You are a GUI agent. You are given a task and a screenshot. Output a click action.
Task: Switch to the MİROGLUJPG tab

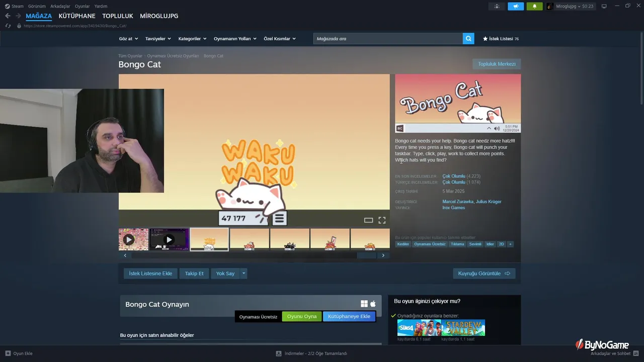(x=159, y=16)
